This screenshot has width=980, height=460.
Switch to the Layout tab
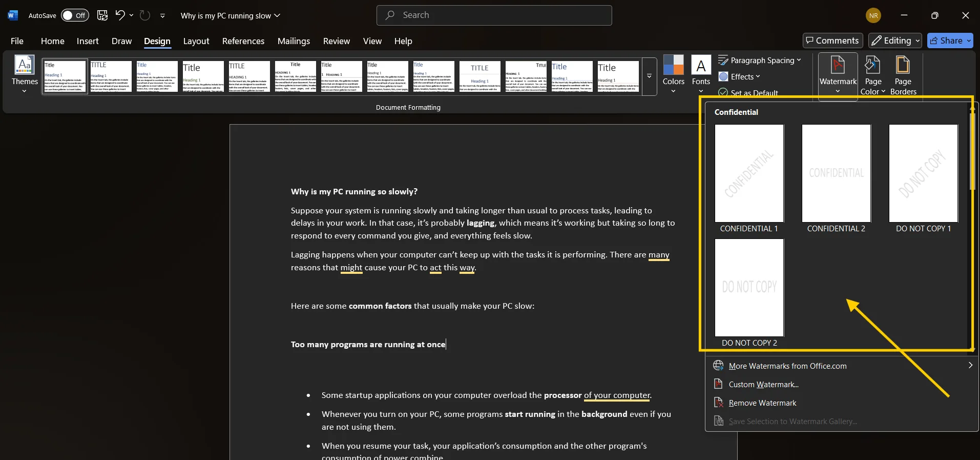196,41
